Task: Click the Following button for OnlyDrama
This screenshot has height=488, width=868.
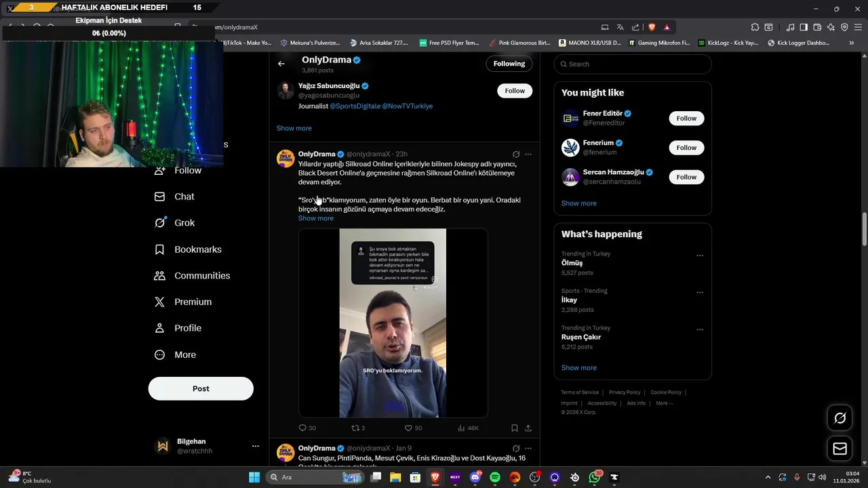Action: (x=509, y=64)
